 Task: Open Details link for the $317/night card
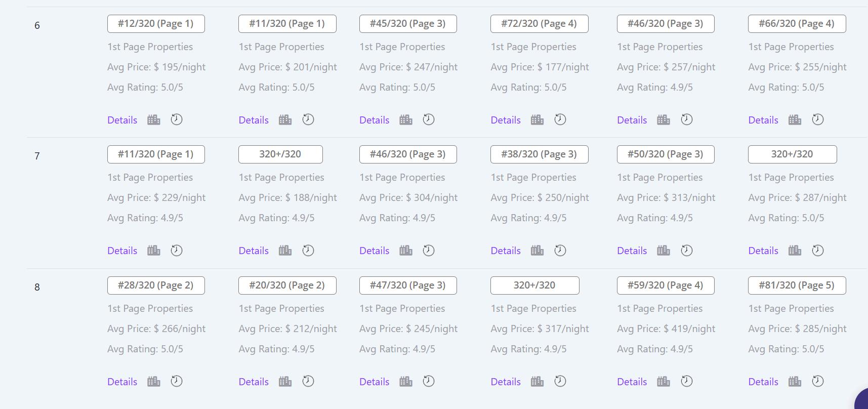point(506,382)
